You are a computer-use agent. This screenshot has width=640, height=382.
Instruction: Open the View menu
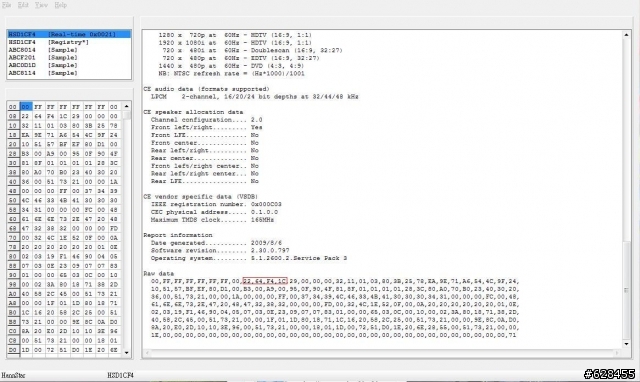(41, 5)
